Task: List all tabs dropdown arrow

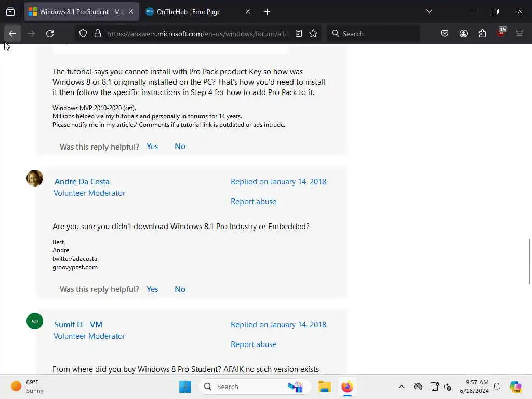Action: 429,11
